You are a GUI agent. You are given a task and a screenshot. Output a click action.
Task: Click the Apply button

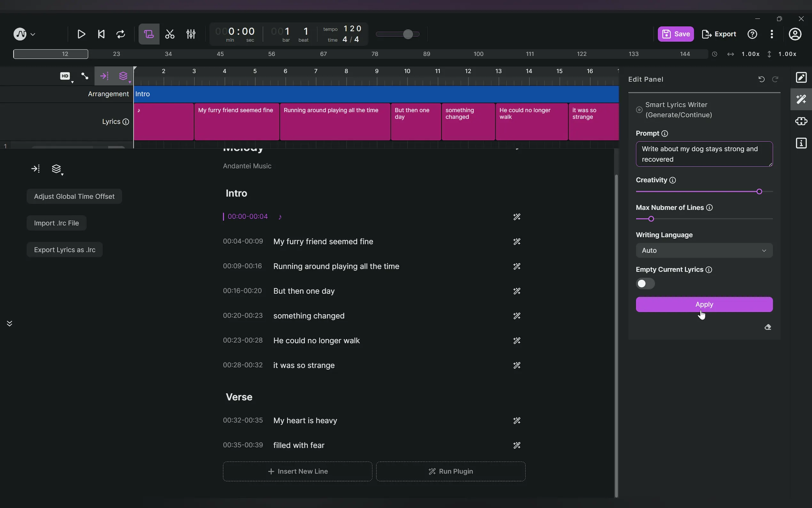pos(704,305)
